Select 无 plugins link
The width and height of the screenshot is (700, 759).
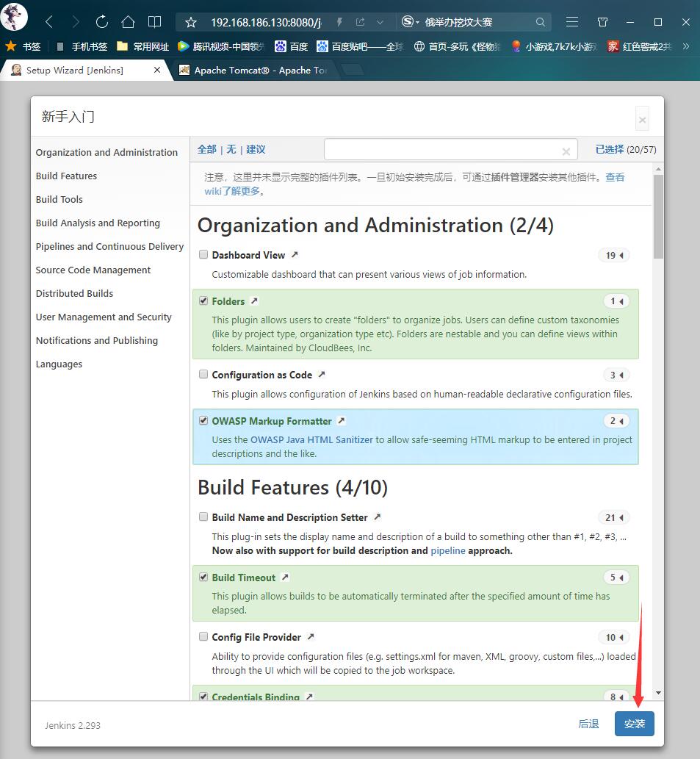231,149
